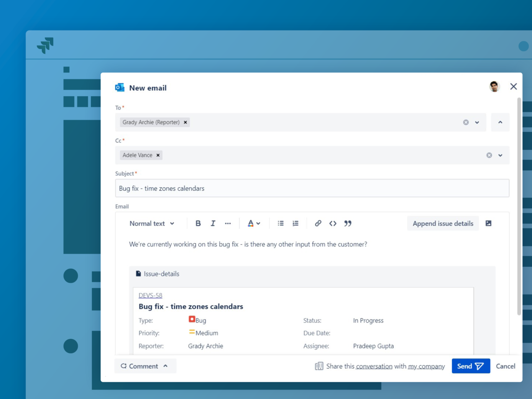Viewport: 532px width, 399px height.
Task: Insert a code snippet
Action: [x=333, y=223]
